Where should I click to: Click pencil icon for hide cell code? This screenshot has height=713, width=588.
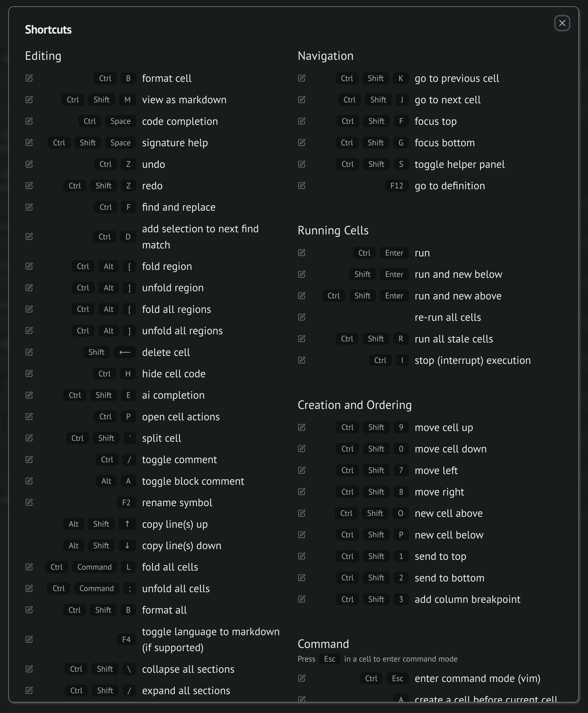coord(29,374)
